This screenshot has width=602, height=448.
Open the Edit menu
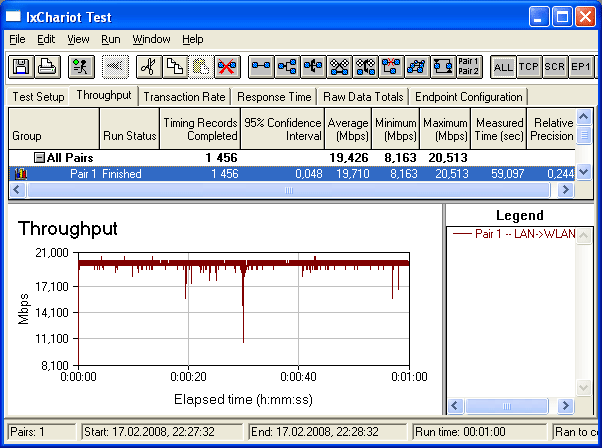[46, 39]
